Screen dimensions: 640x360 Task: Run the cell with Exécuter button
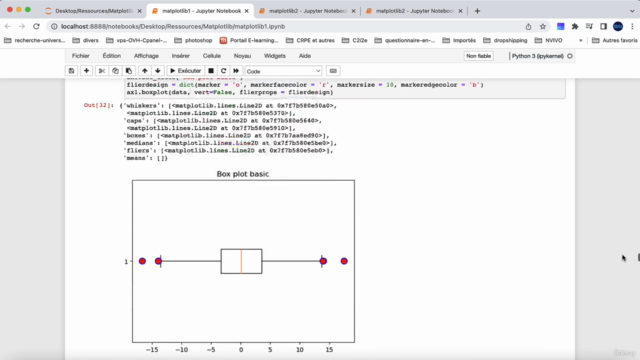click(185, 71)
